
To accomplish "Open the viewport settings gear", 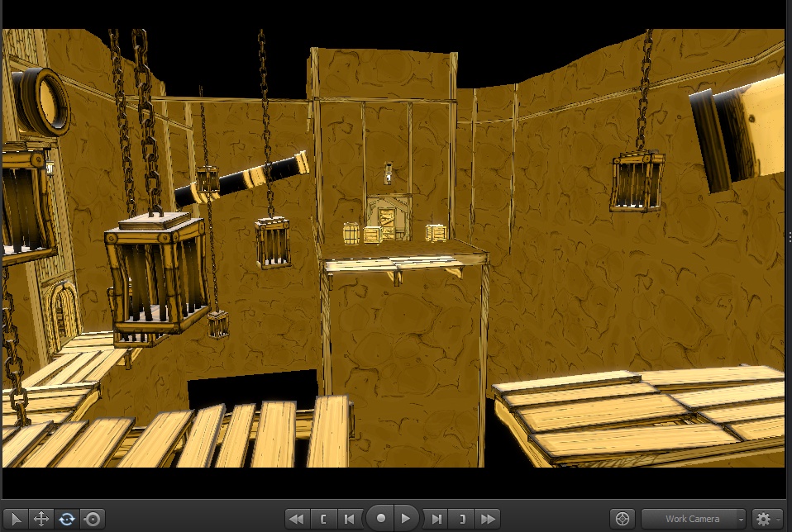I will [x=763, y=519].
